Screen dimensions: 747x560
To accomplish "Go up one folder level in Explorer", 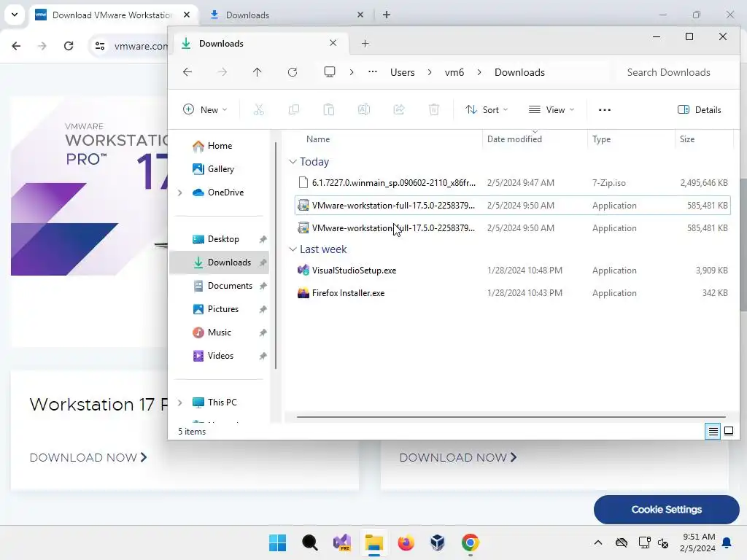I will pyautogui.click(x=258, y=72).
